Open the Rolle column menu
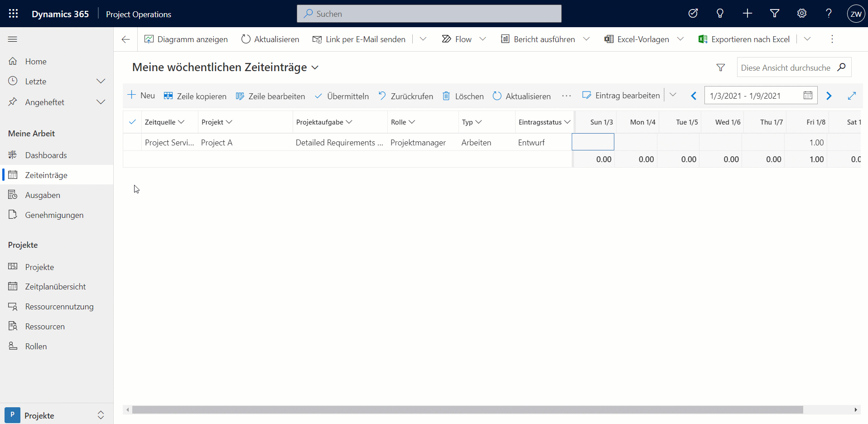Image resolution: width=868 pixels, height=424 pixels. (x=403, y=122)
